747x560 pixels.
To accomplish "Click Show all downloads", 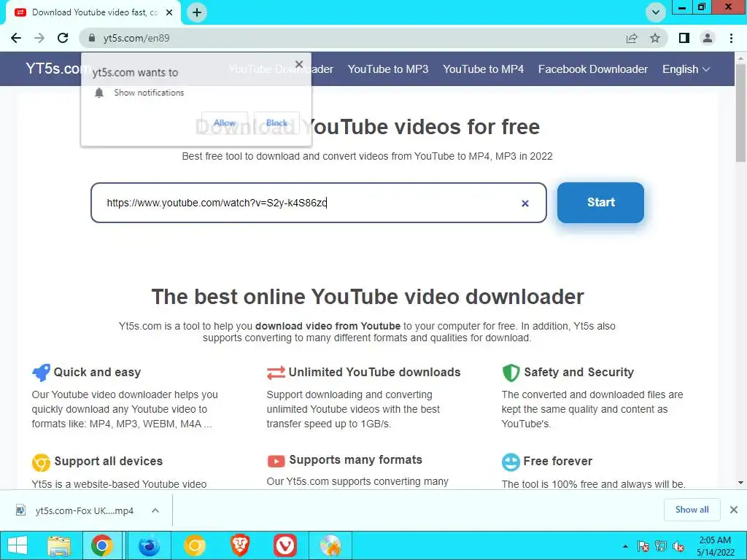I will [692, 510].
